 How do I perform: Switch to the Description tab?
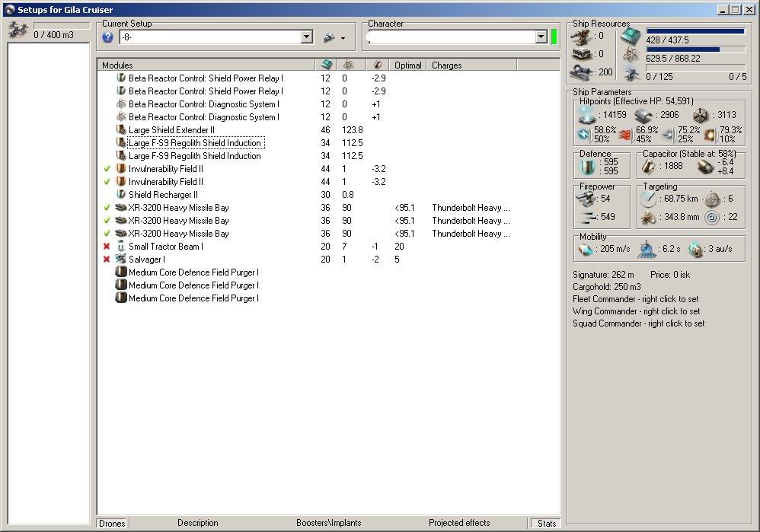[x=198, y=523]
